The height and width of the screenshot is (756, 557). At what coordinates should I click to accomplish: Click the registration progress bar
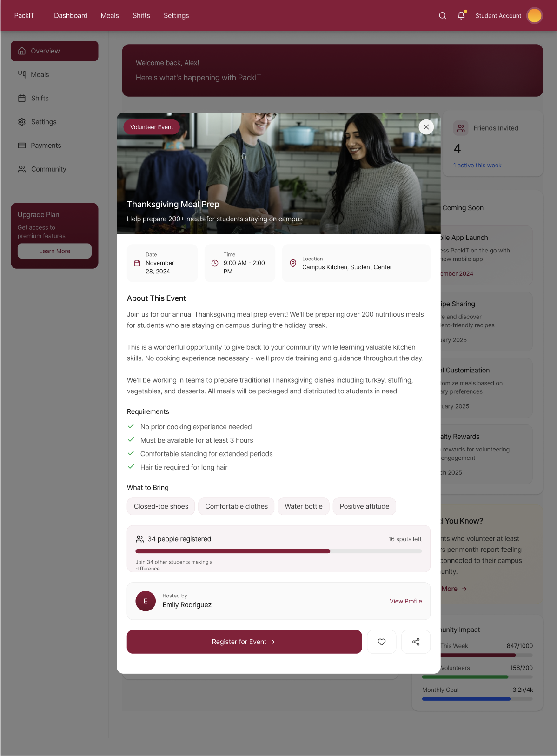tap(278, 551)
